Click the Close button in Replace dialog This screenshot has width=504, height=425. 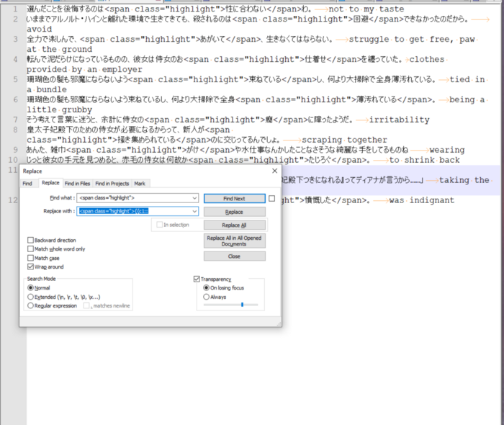(x=234, y=256)
